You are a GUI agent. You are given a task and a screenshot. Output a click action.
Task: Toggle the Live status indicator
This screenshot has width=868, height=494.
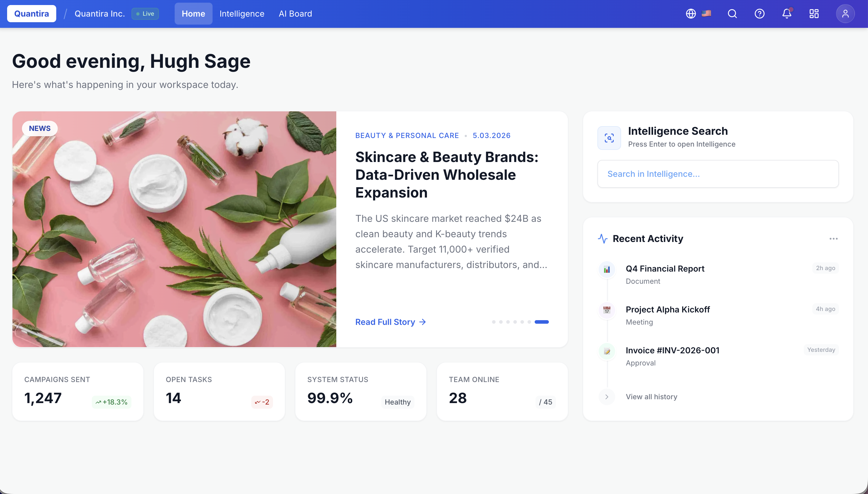[145, 14]
